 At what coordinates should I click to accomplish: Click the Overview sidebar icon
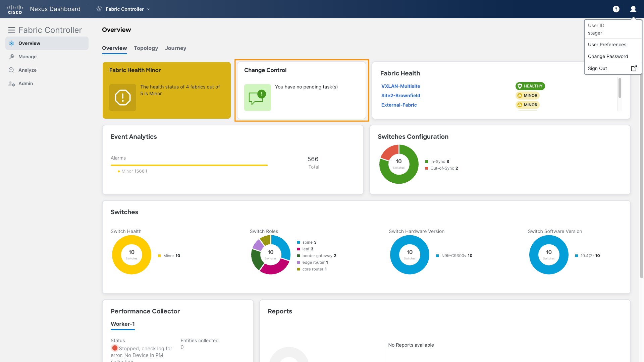[x=12, y=43]
